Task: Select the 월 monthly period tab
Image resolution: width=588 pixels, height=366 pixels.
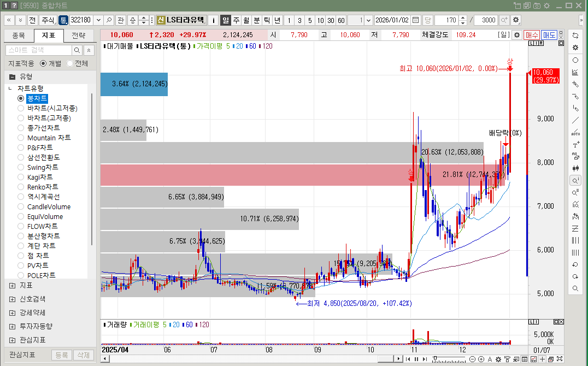Action: (x=246, y=20)
